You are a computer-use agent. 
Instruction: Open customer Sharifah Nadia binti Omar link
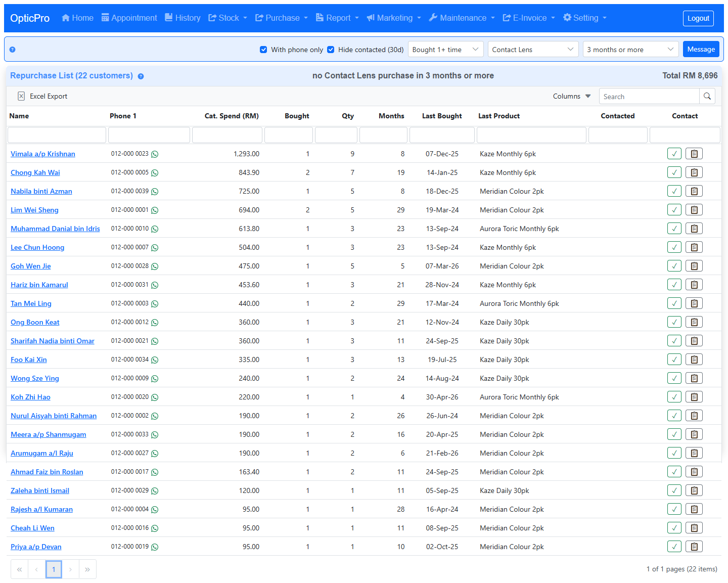(53, 341)
